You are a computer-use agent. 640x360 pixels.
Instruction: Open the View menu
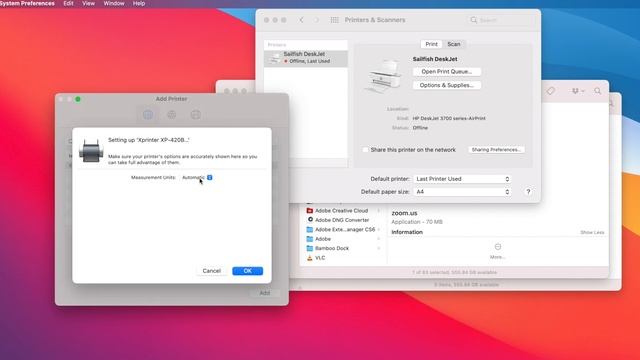89,3
